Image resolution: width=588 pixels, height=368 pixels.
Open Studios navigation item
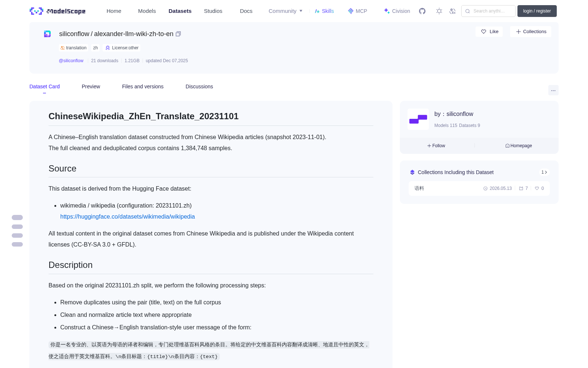tap(213, 11)
